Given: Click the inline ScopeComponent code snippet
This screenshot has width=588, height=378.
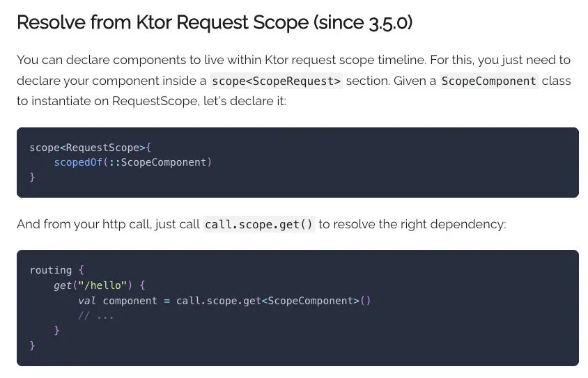Looking at the screenshot, I should point(488,81).
